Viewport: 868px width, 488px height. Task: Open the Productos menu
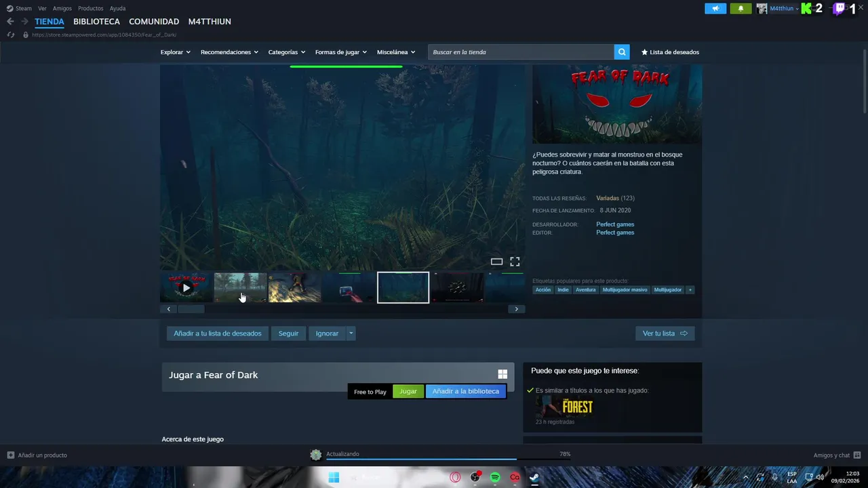[91, 8]
